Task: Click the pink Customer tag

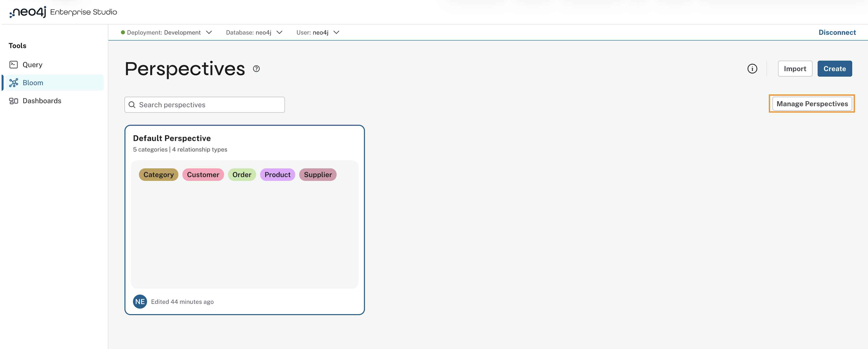Action: (x=203, y=175)
